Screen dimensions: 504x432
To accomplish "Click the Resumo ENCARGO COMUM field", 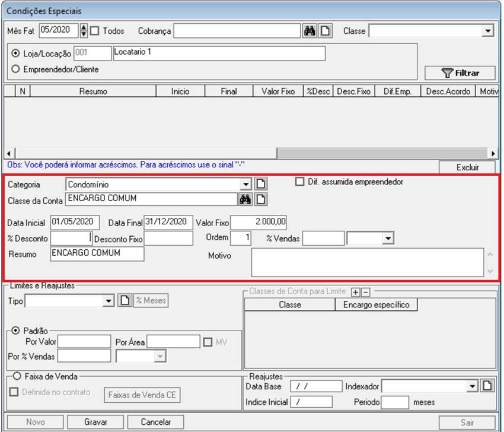I will (97, 254).
